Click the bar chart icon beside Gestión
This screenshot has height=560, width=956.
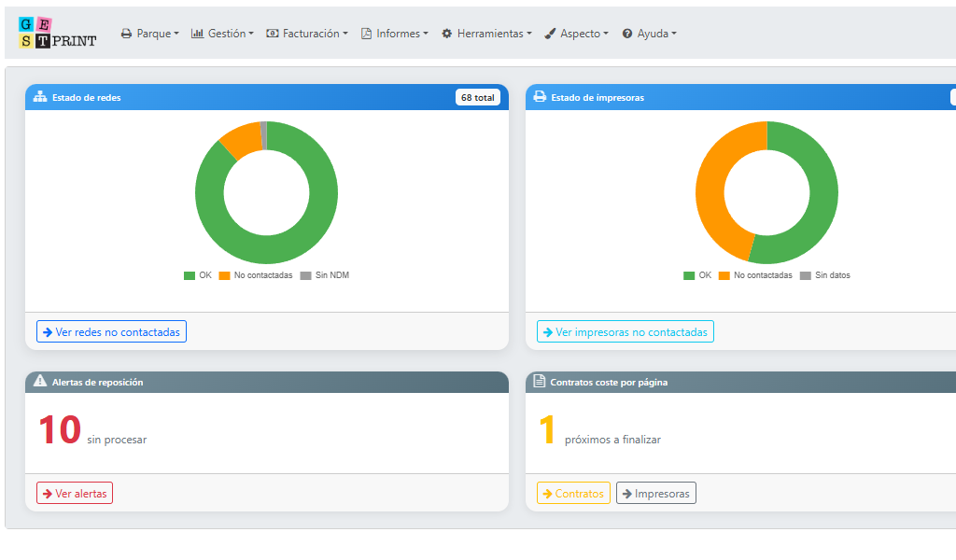[197, 34]
